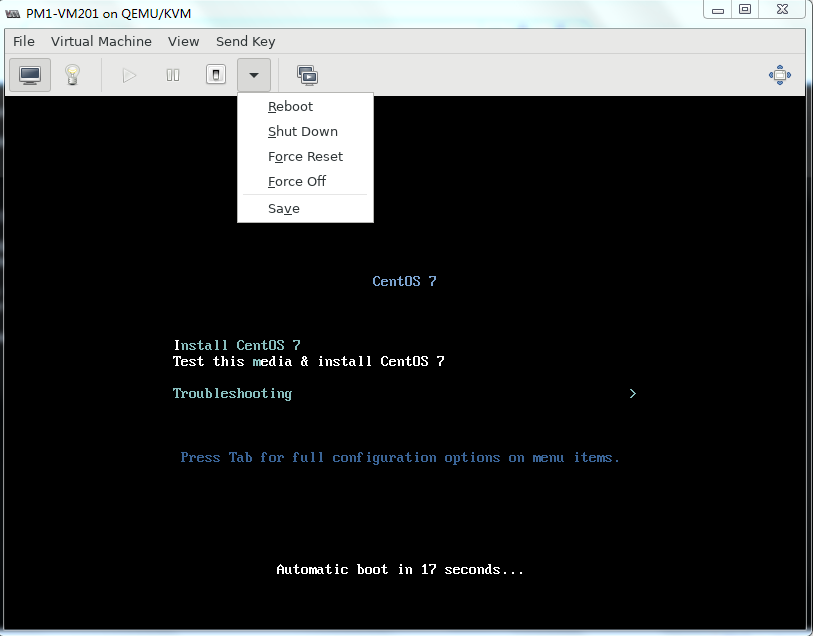Toggle the shutdown options dropdown arrow
Screen dimensions: 813x636
(x=254, y=75)
